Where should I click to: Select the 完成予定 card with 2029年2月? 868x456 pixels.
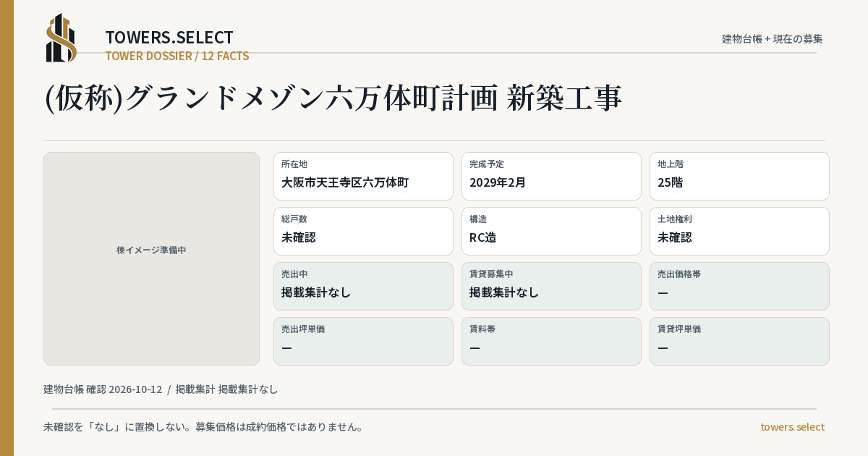point(551,176)
